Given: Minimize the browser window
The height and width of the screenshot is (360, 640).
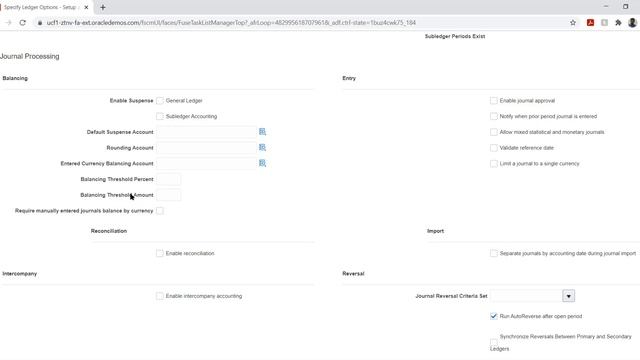Looking at the screenshot, I should coord(606,7).
